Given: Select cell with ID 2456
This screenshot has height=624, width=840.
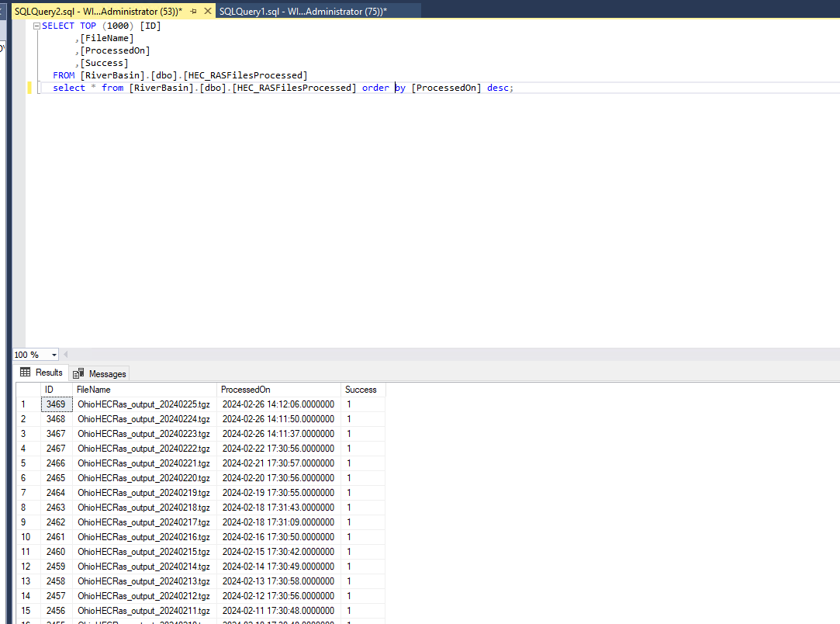Looking at the screenshot, I should pos(57,611).
